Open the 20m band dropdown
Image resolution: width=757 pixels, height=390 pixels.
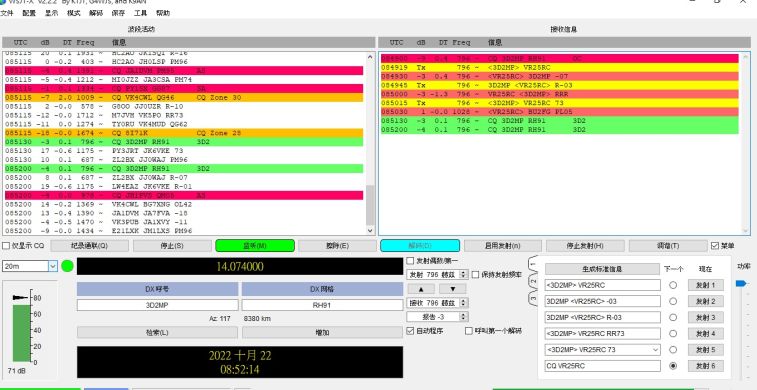(x=53, y=266)
